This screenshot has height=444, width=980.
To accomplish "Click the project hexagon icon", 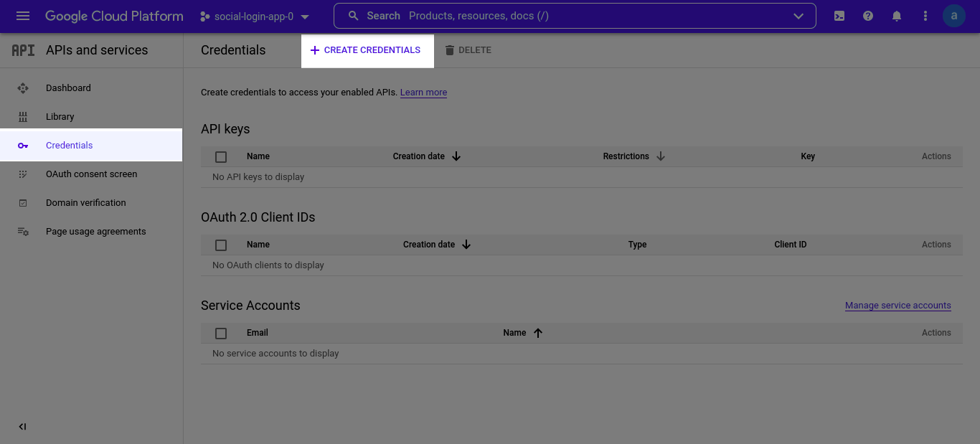I will click(204, 16).
